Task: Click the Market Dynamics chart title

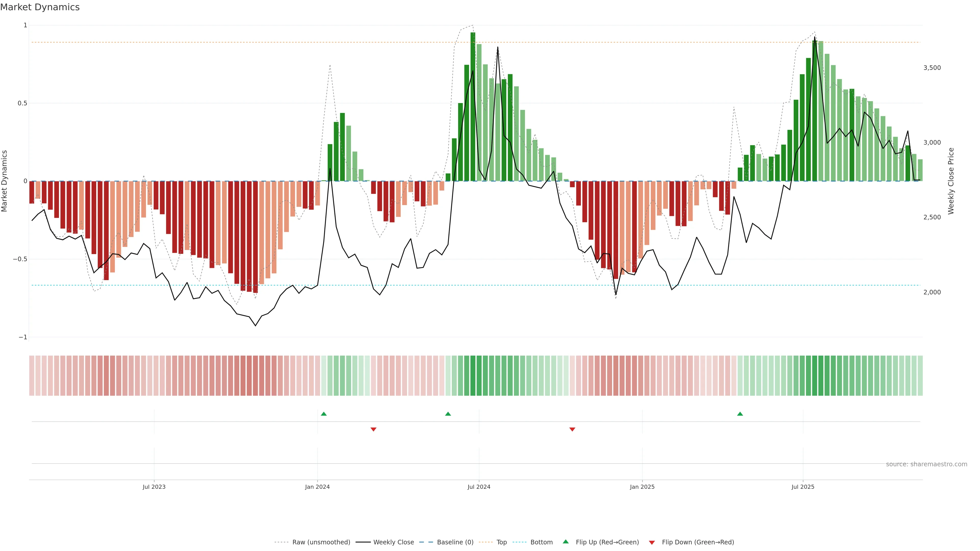Action: coord(40,7)
